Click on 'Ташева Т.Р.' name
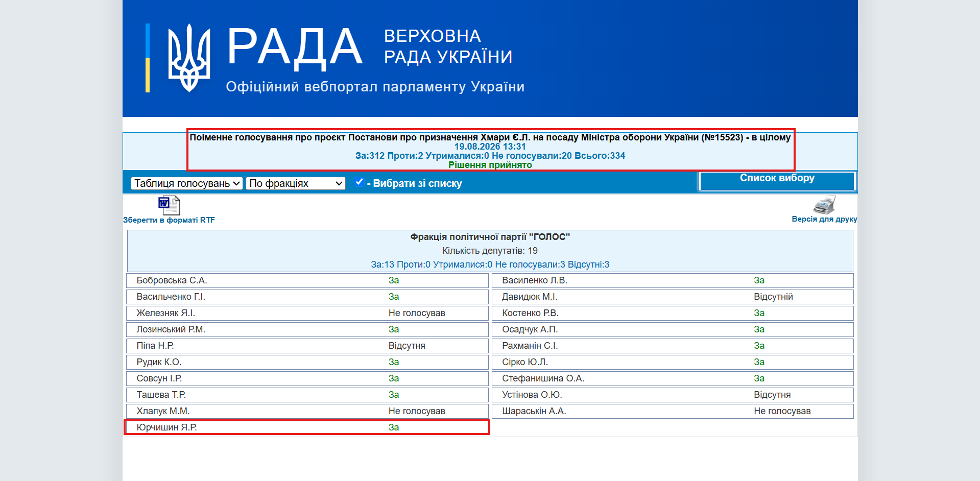Viewport: 980px width, 481px height. [x=161, y=395]
